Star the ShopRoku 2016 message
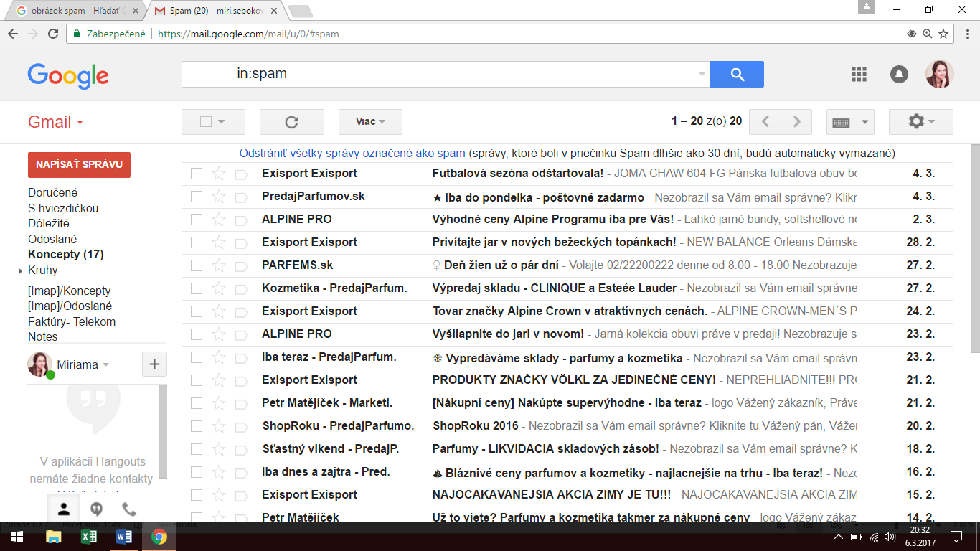 tap(219, 425)
